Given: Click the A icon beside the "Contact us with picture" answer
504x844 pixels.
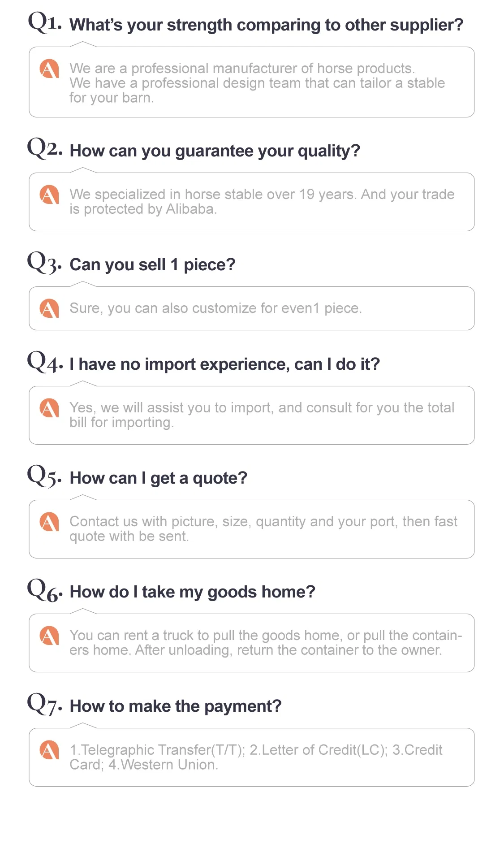Looking at the screenshot, I should [x=49, y=522].
